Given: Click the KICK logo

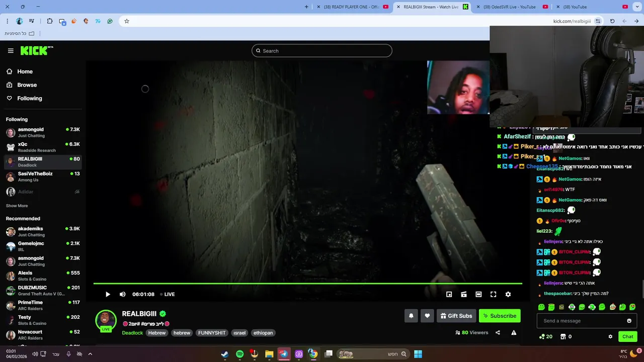Looking at the screenshot, I should point(37,50).
